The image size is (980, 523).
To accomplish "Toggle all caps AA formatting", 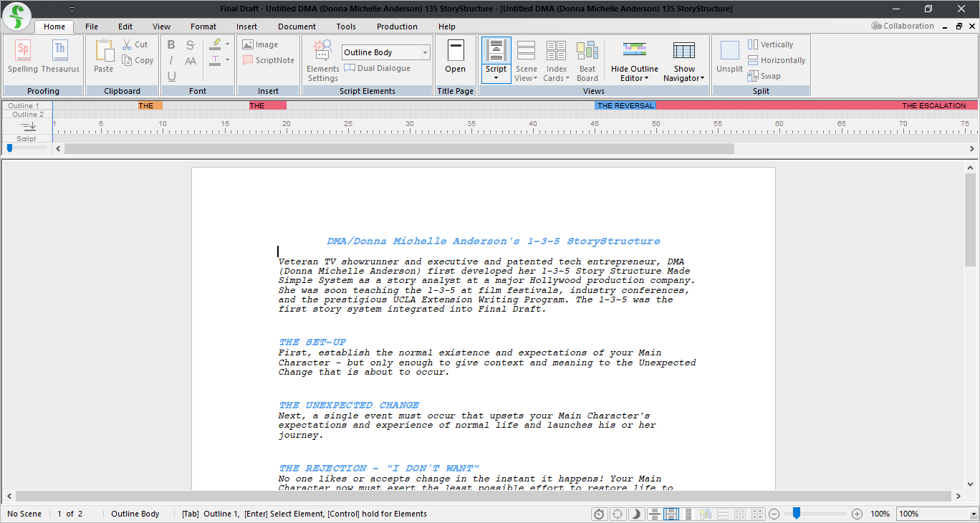I will tap(190, 61).
